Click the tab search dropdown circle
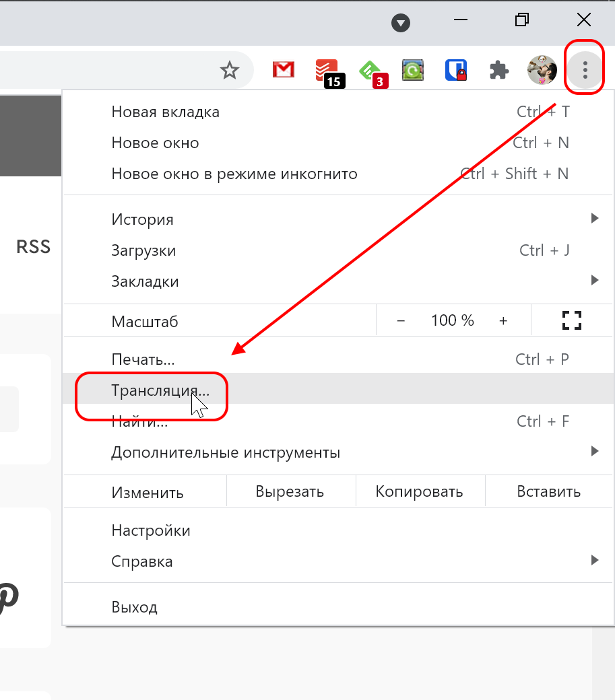 point(401,24)
